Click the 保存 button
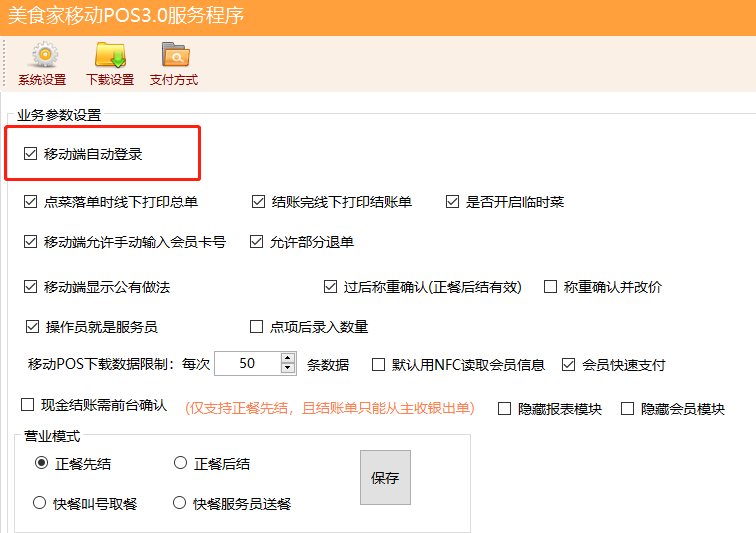Image resolution: width=756 pixels, height=533 pixels. pos(385,478)
